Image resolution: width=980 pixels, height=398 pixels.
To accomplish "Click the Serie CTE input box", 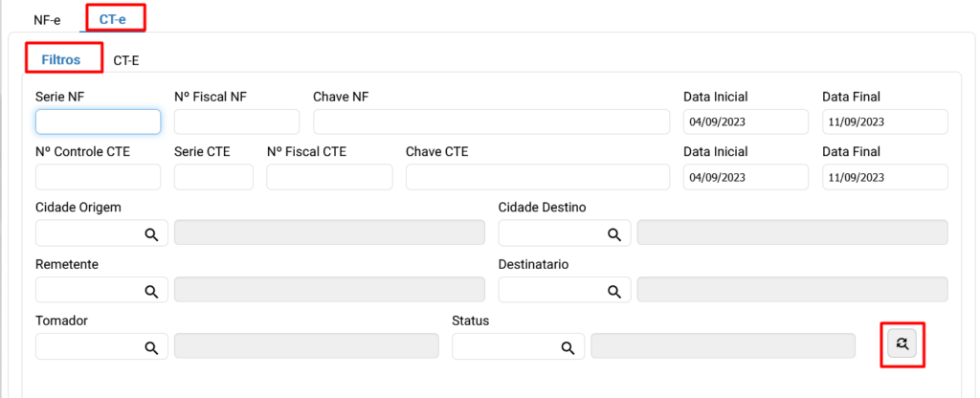I will click(x=213, y=177).
